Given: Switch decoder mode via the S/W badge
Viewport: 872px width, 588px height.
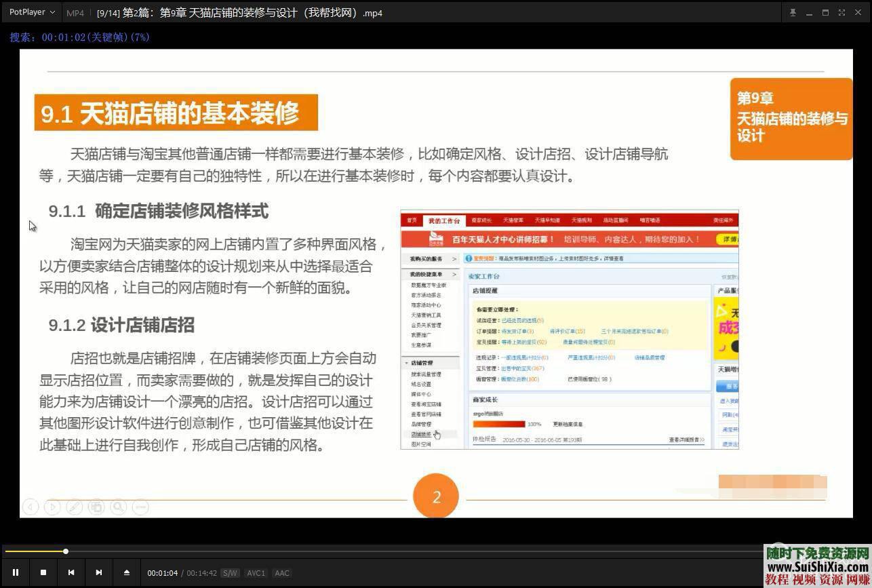Looking at the screenshot, I should (x=230, y=573).
